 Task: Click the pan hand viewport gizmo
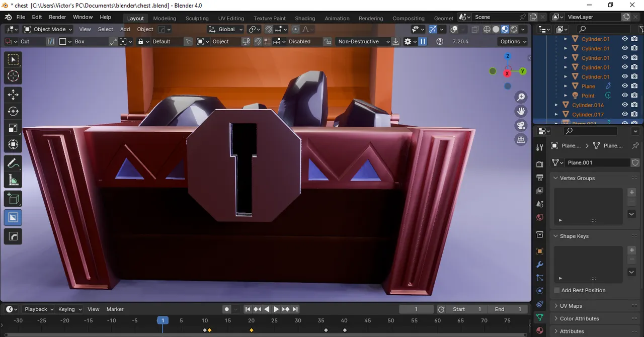pos(521,111)
